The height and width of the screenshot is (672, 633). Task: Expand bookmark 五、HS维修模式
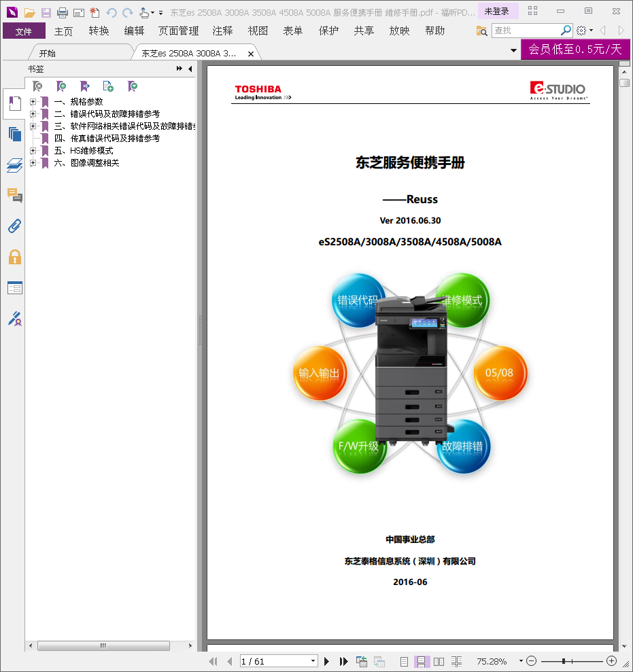[x=33, y=150]
